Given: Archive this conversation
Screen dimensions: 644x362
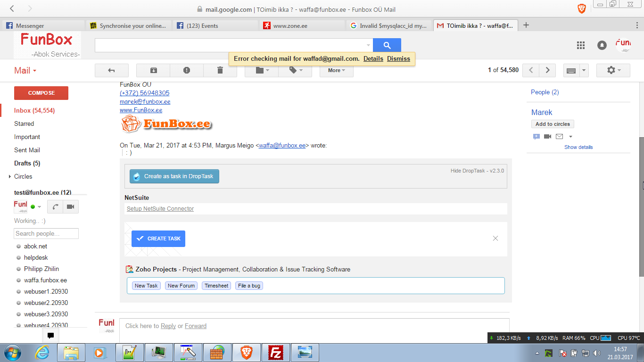Looking at the screenshot, I should [x=153, y=70].
